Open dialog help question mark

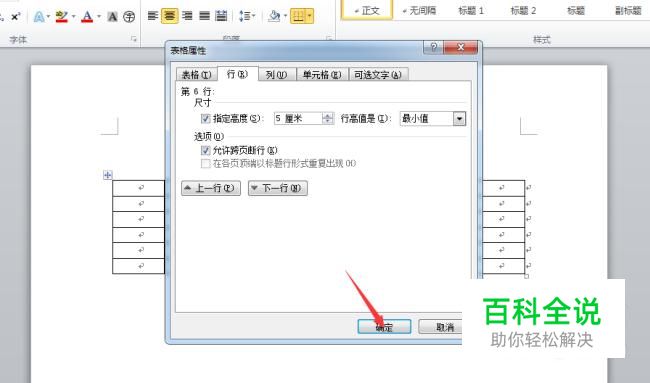tap(434, 47)
